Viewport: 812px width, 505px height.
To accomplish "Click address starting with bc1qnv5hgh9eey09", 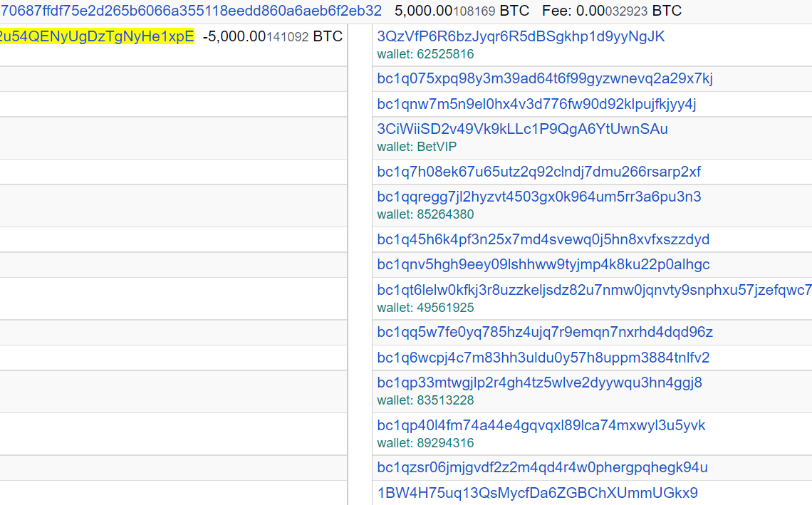I will 543,264.
